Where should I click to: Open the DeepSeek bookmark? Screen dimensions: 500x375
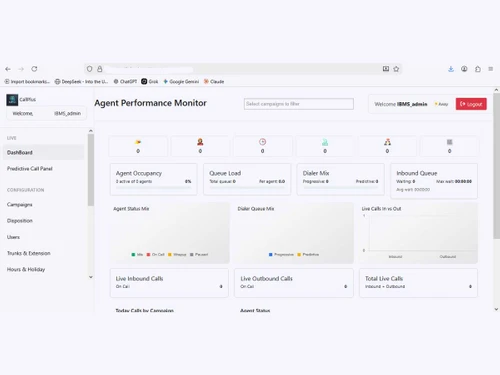click(x=81, y=82)
